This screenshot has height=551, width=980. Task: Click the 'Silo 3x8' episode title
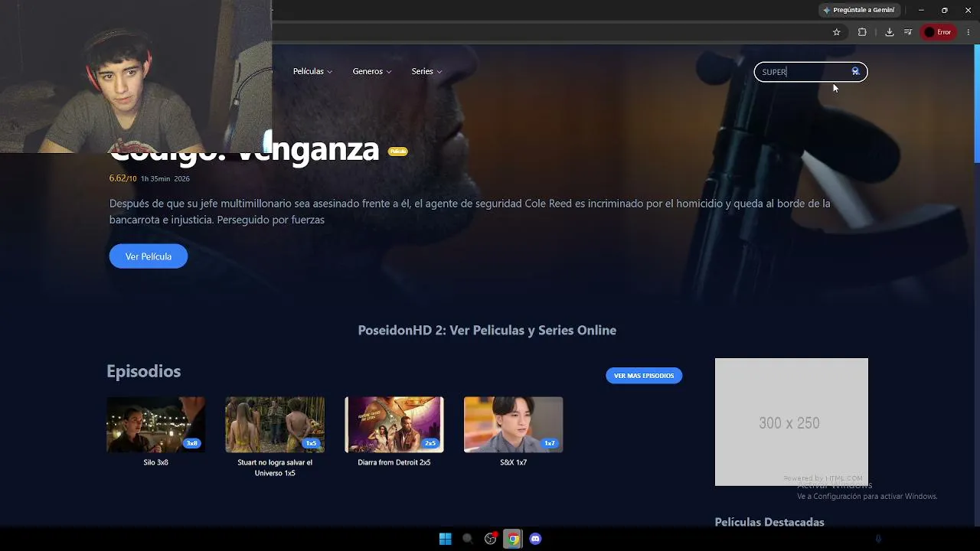click(x=155, y=462)
